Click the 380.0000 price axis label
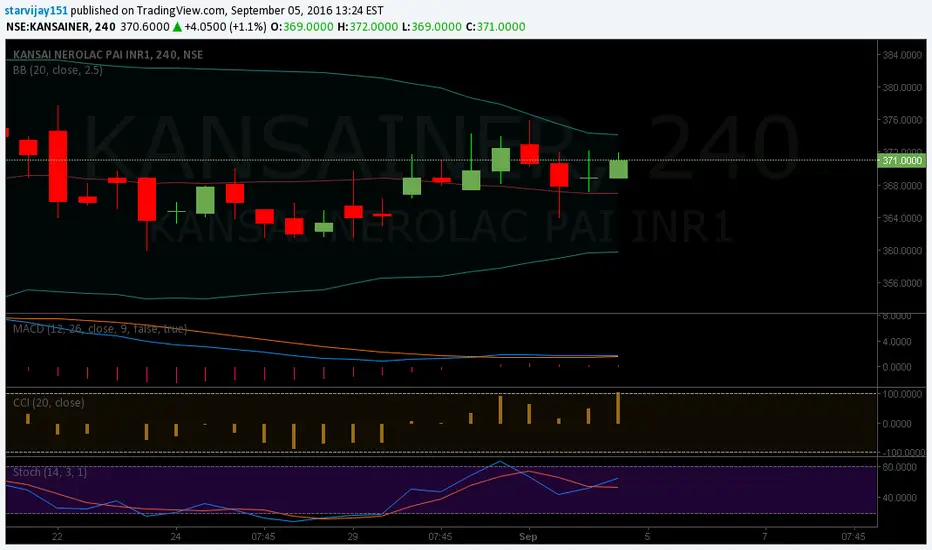This screenshot has width=932, height=550. point(902,87)
